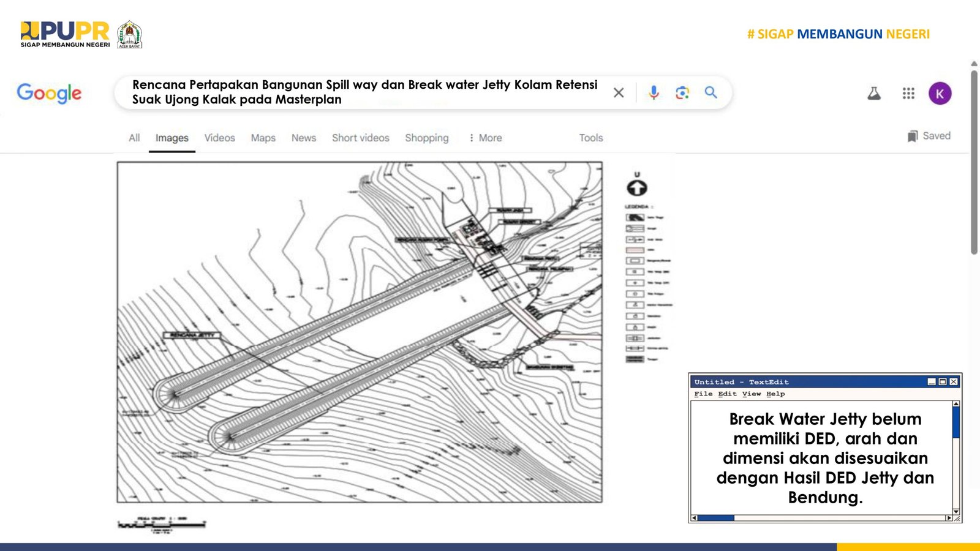Open the Tools search options
The height and width of the screenshot is (551, 980).
click(591, 138)
